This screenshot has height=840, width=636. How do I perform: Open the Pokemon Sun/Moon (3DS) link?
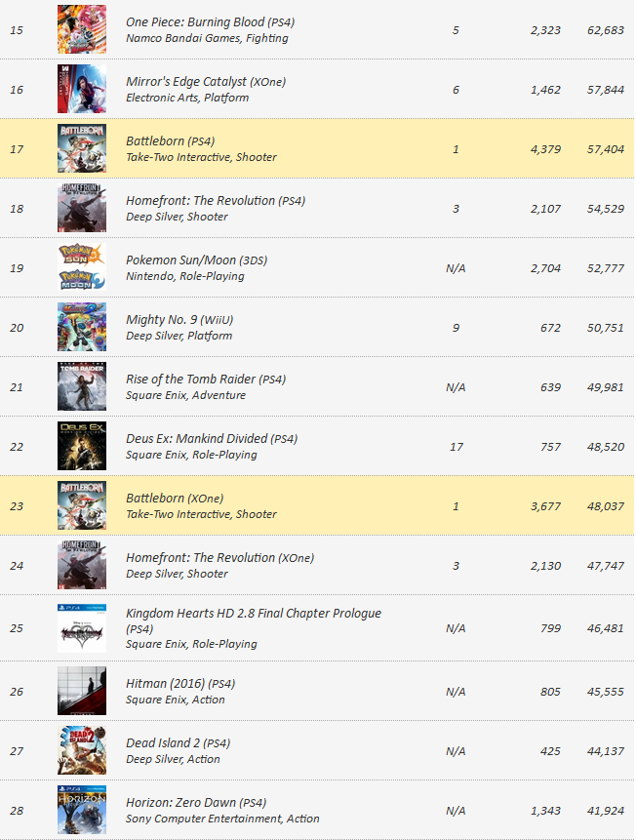click(x=197, y=260)
